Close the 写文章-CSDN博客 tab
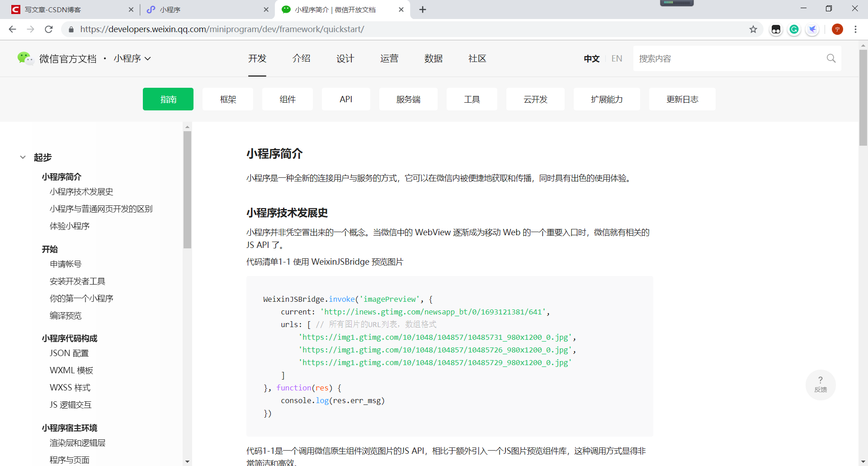868x466 pixels. coord(131,10)
